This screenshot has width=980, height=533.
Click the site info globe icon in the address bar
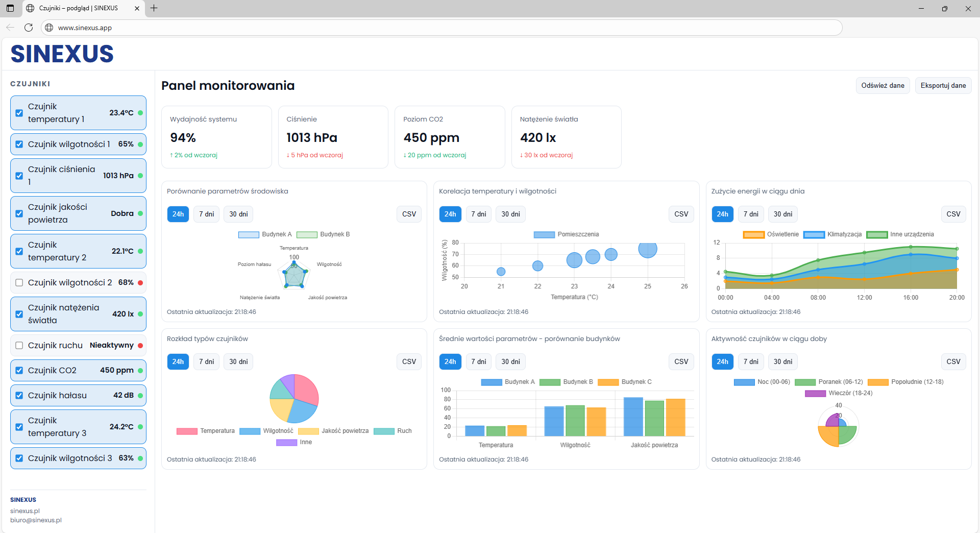tap(49, 28)
